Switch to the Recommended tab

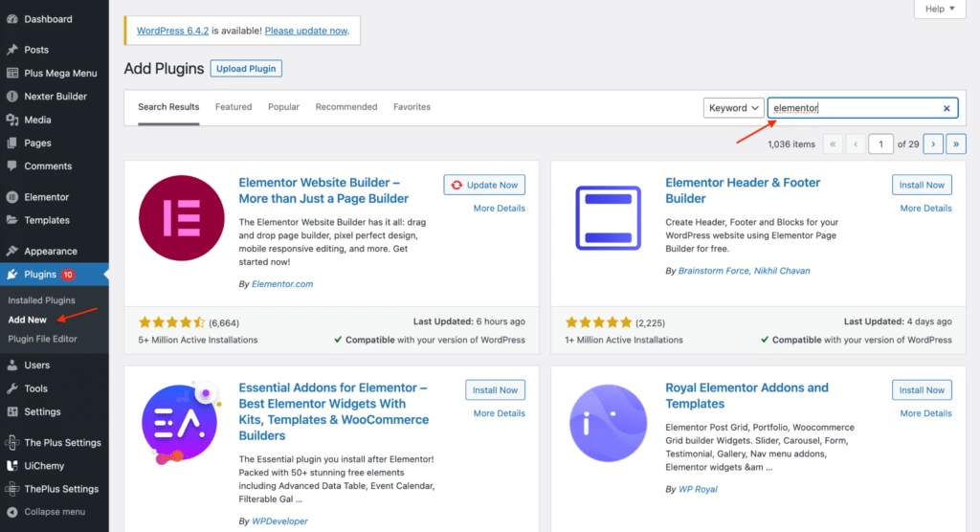(346, 107)
